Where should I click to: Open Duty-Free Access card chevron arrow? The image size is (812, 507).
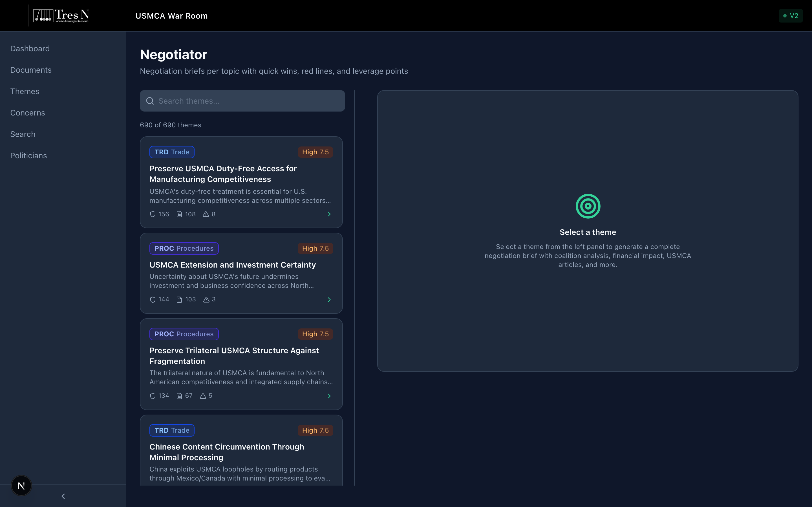[329, 214]
